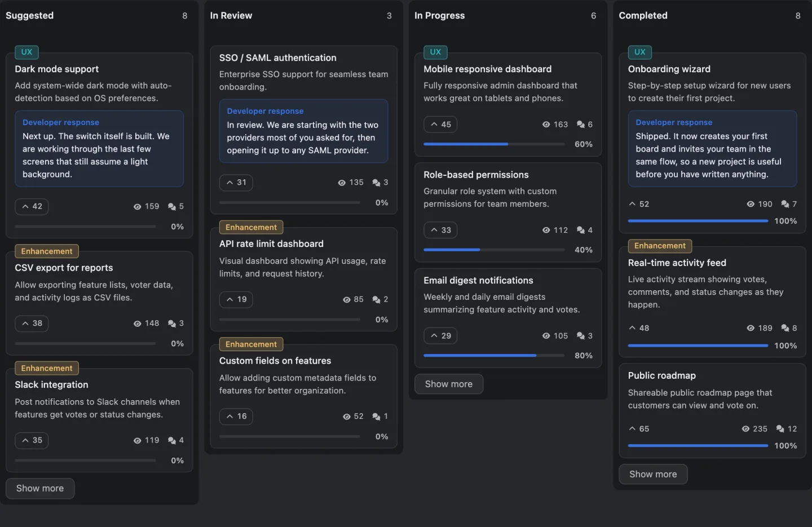Click the In Review column header

pyautogui.click(x=231, y=15)
